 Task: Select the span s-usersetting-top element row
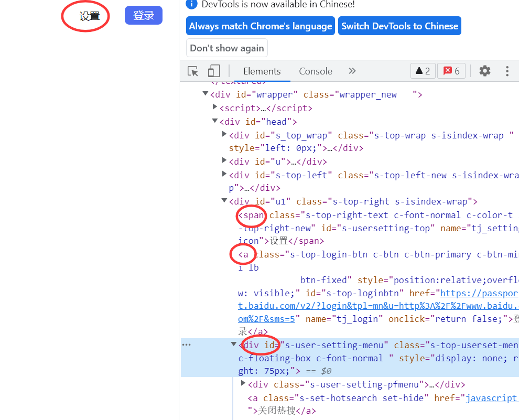[379, 228]
